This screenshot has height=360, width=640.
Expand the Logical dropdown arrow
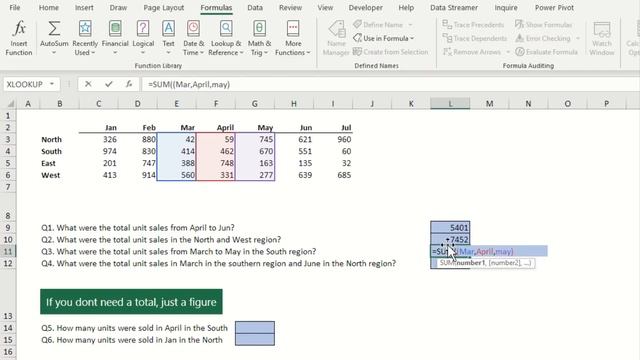click(x=143, y=53)
